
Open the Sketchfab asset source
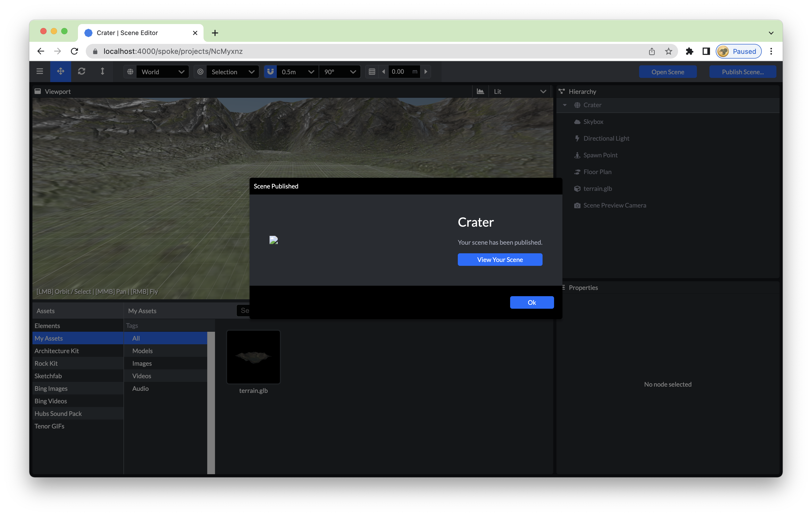pyautogui.click(x=78, y=376)
